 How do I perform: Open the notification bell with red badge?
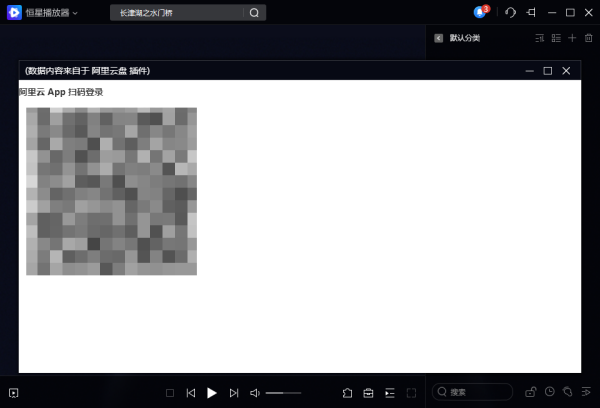[x=480, y=12]
